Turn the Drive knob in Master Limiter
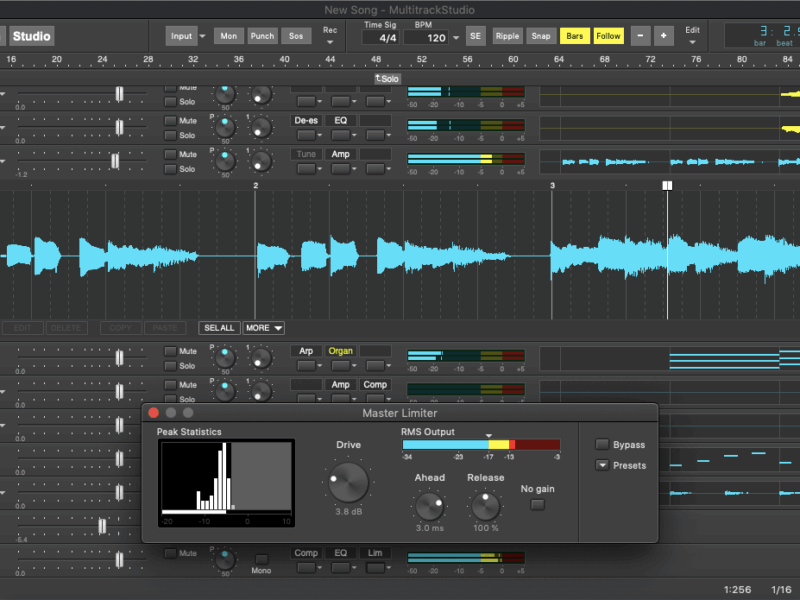The image size is (800, 600). pyautogui.click(x=349, y=483)
